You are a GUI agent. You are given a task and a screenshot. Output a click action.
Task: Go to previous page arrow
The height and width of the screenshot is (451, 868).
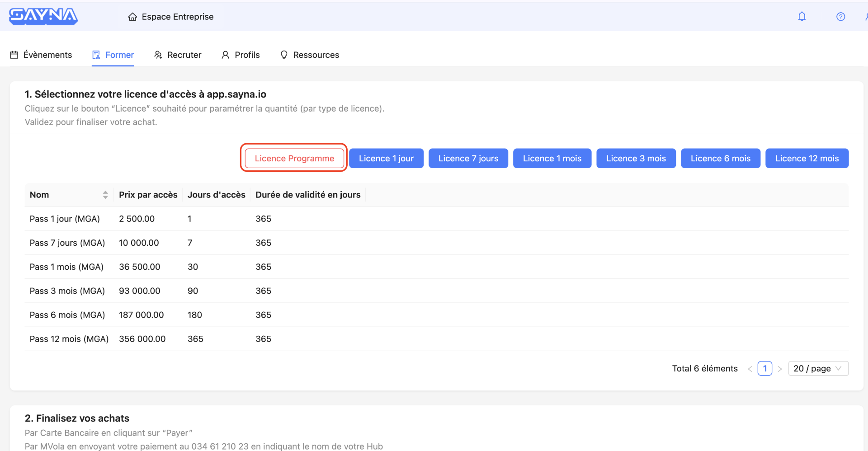(x=750, y=369)
